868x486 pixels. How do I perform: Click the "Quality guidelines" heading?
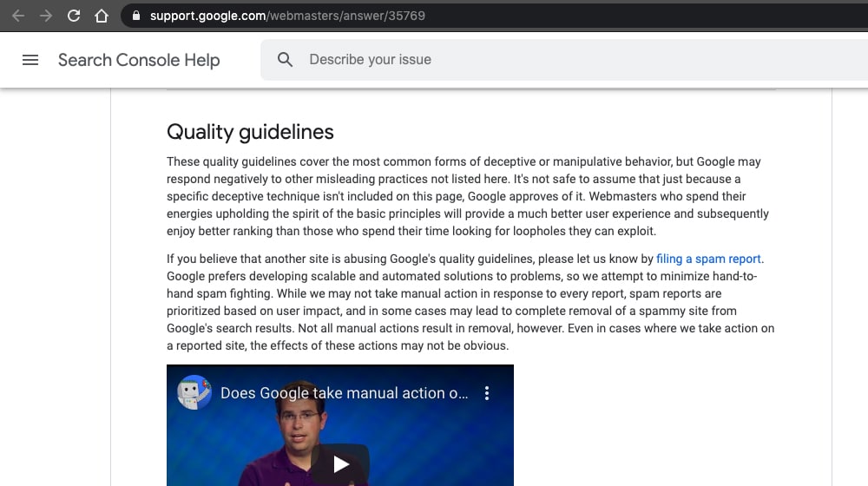point(250,132)
